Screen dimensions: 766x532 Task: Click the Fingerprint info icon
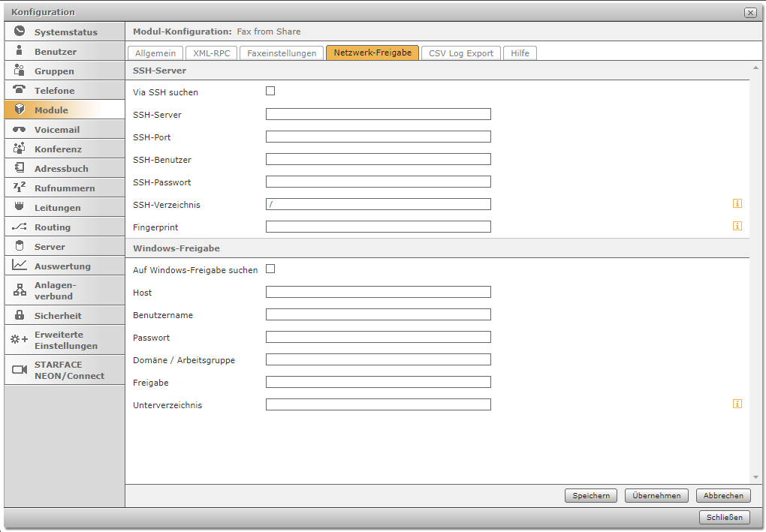(x=737, y=226)
